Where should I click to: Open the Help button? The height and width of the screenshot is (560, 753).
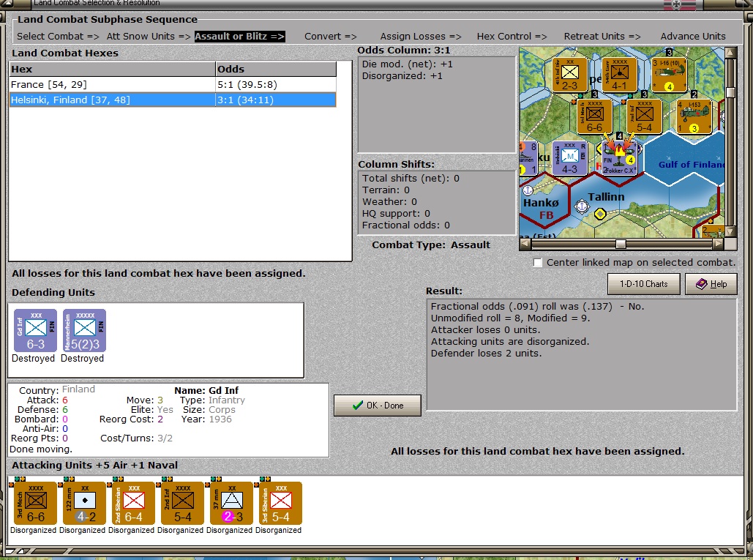click(x=711, y=284)
